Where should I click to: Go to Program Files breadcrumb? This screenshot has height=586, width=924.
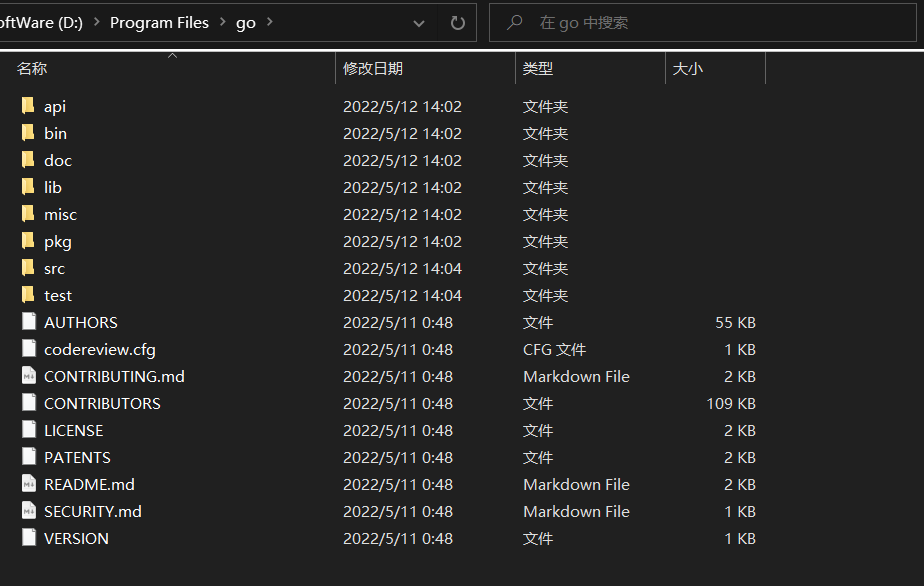coord(159,22)
